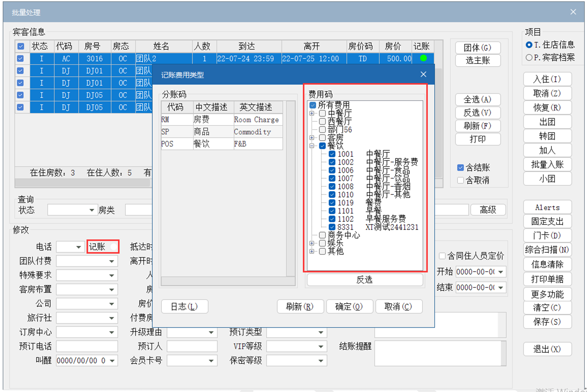Viewport: 587px width, 392px height.
Task: Collapse the 餐饮 tree node
Action: pos(312,146)
